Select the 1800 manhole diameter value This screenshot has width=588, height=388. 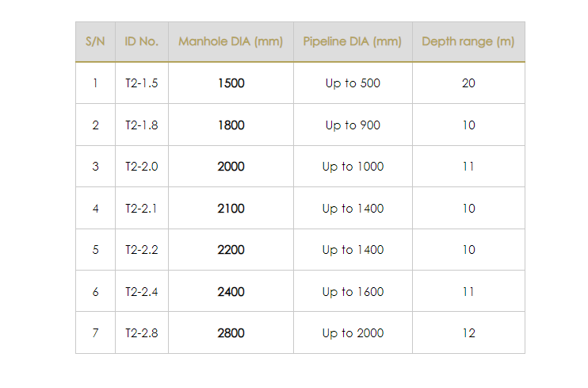click(x=231, y=125)
